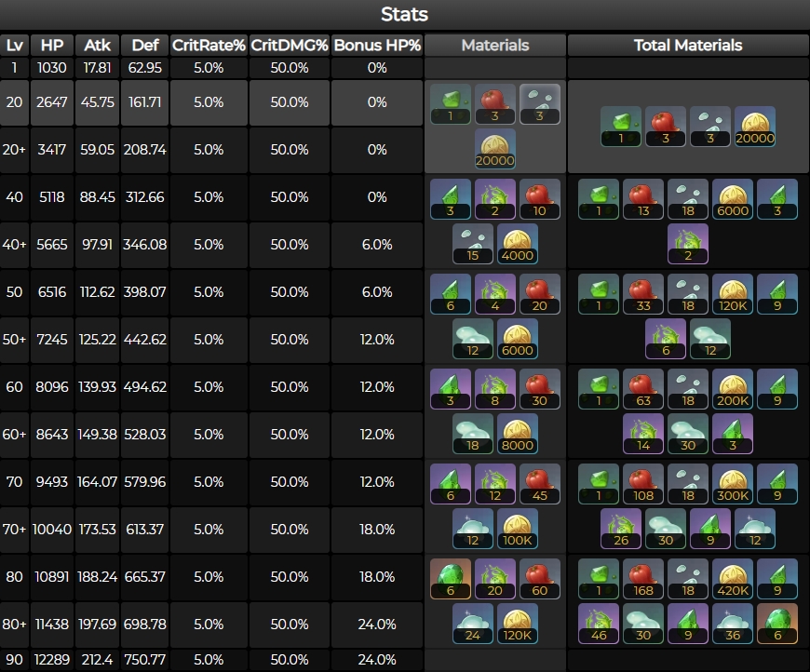The width and height of the screenshot is (810, 672).
Task: Select the HP value 12289 cell
Action: (52, 661)
